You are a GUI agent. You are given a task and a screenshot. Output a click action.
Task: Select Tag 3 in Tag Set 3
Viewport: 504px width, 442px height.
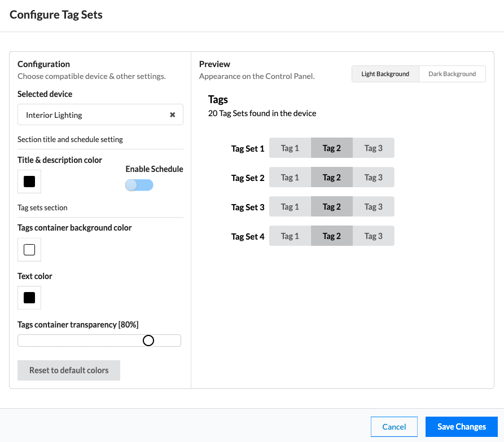(374, 207)
